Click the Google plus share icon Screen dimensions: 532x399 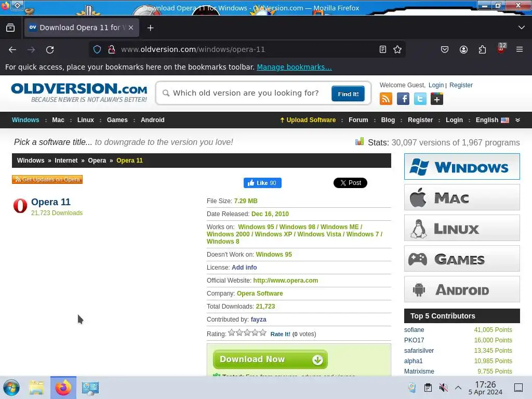tap(437, 99)
